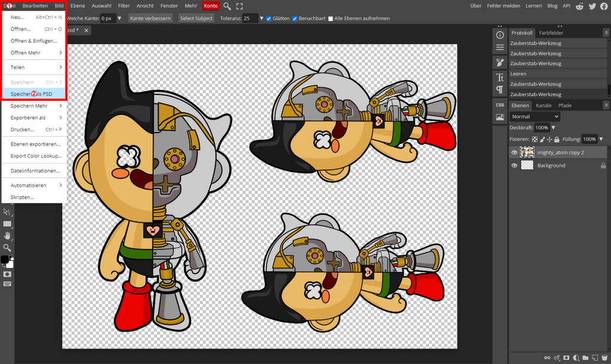The height and width of the screenshot is (364, 611).
Task: Open the Normal blend mode dropdown
Action: pos(535,116)
